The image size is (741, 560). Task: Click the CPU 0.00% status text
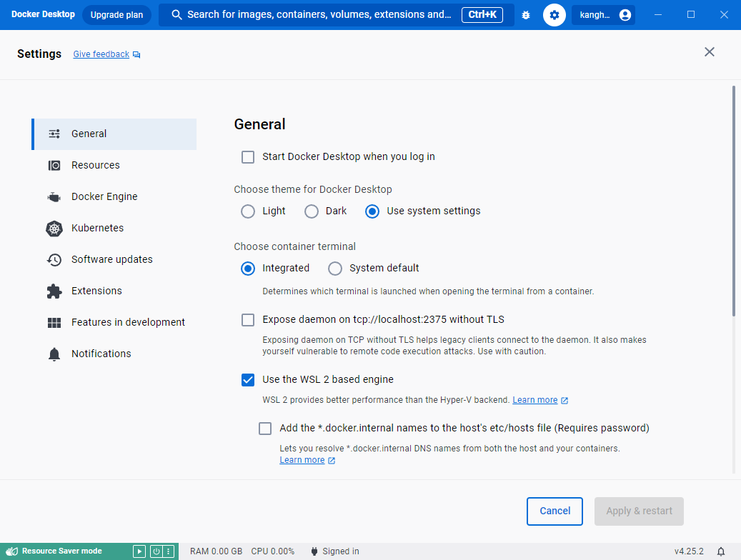pyautogui.click(x=273, y=551)
